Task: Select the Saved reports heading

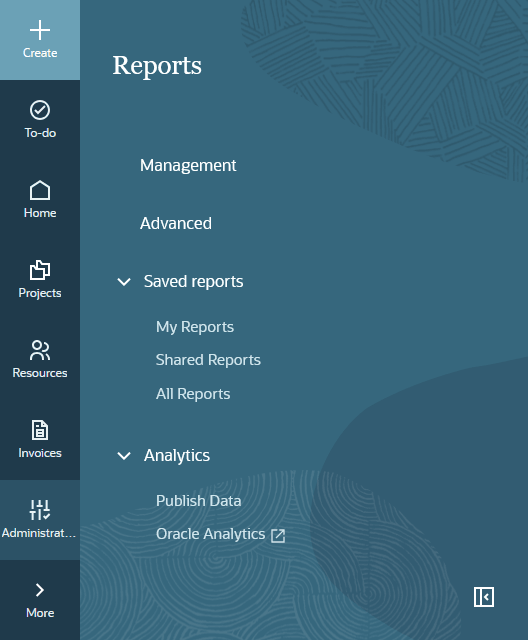Action: click(193, 282)
